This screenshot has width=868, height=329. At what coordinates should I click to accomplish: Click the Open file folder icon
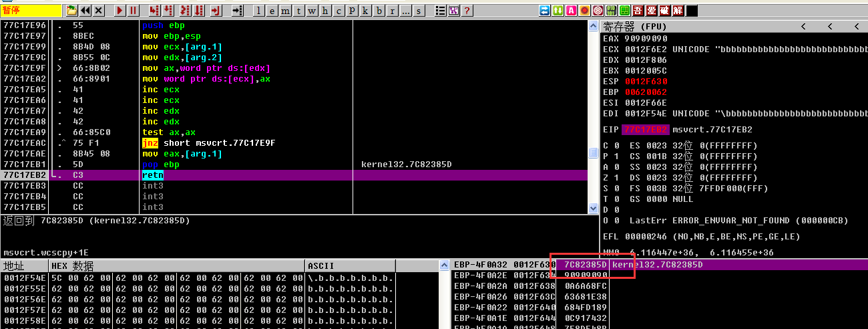72,11
